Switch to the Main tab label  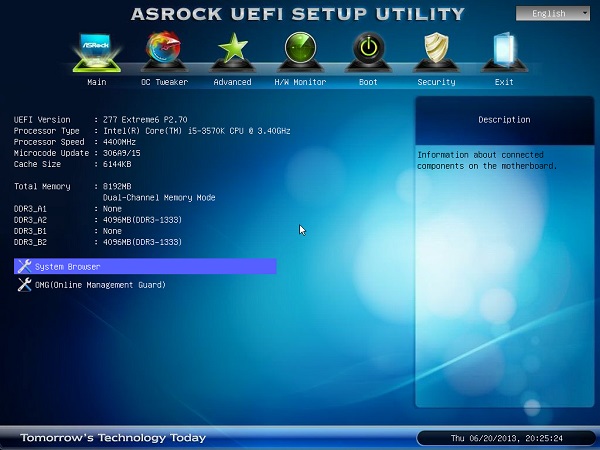point(97,82)
